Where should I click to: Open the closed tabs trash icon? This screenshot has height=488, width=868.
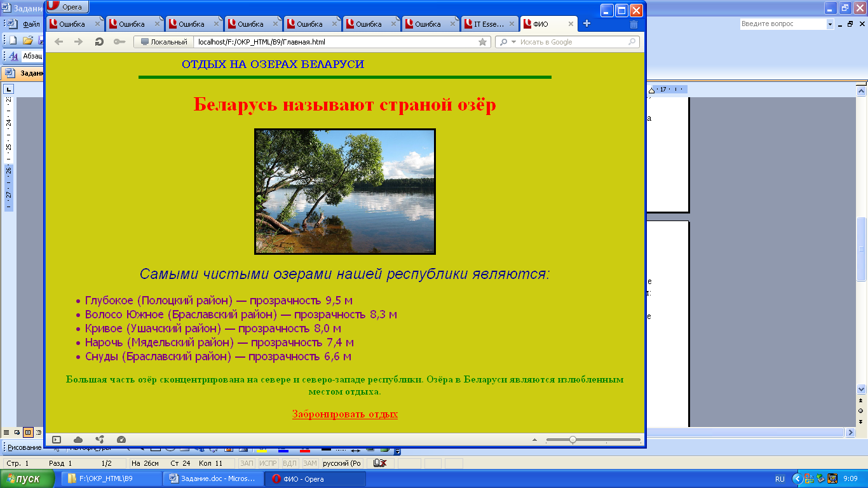(634, 24)
